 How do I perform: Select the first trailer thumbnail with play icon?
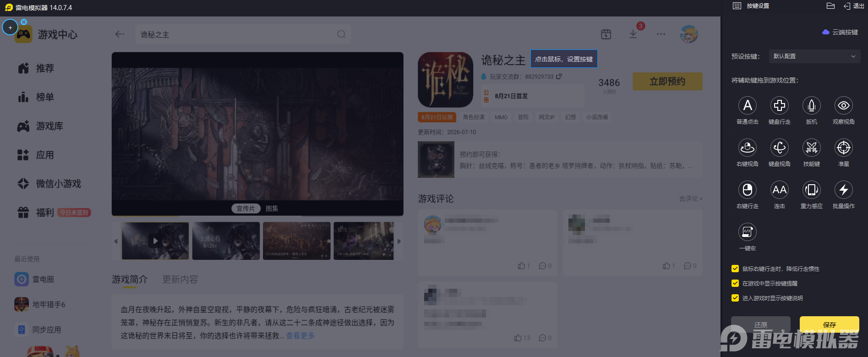pyautogui.click(x=155, y=241)
